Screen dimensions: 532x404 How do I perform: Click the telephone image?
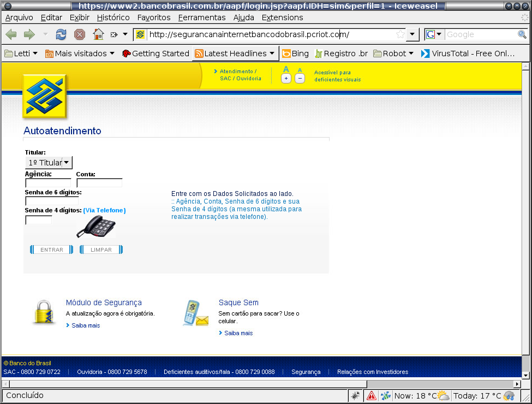96,226
